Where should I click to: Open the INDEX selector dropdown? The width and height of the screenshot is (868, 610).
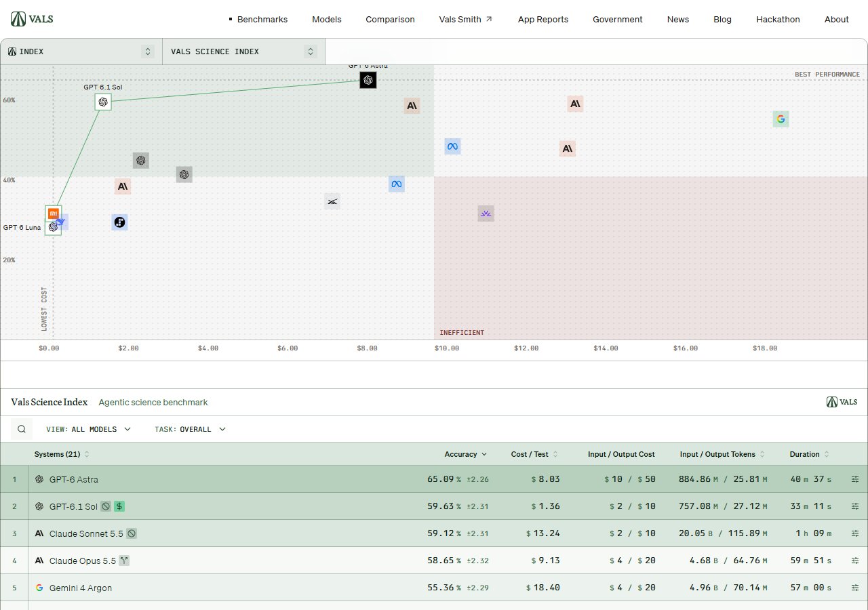[81, 52]
